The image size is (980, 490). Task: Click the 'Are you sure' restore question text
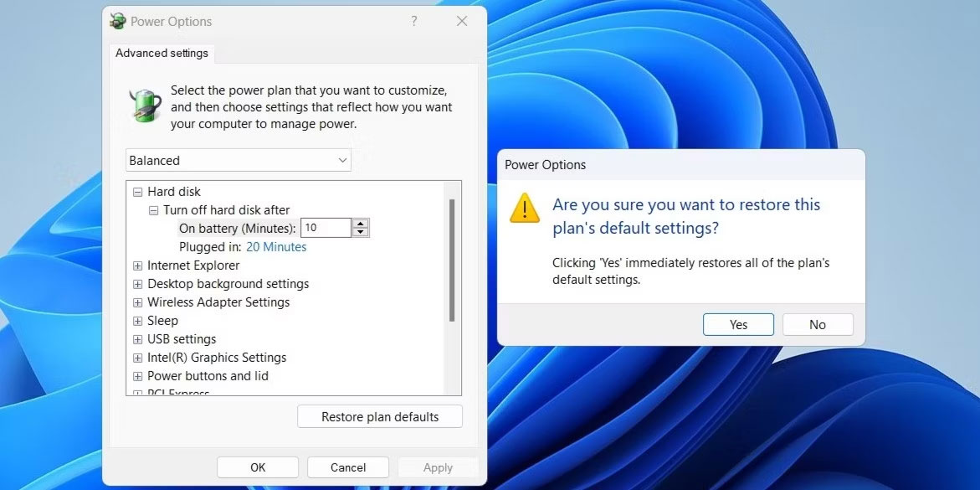686,216
